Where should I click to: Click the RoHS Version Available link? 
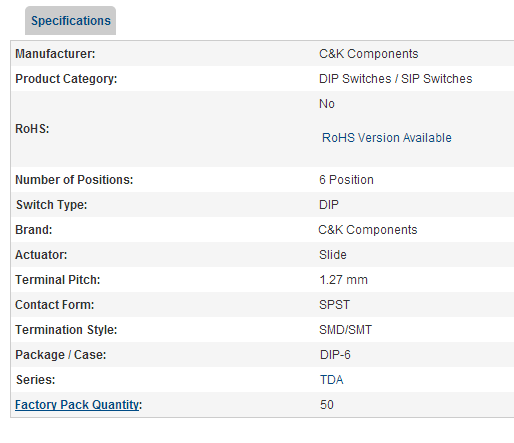386,138
